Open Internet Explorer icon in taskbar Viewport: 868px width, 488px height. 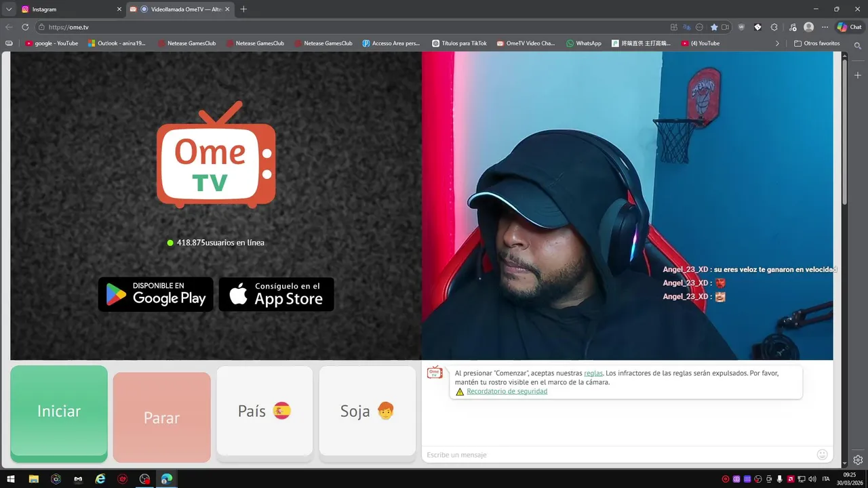tap(100, 479)
